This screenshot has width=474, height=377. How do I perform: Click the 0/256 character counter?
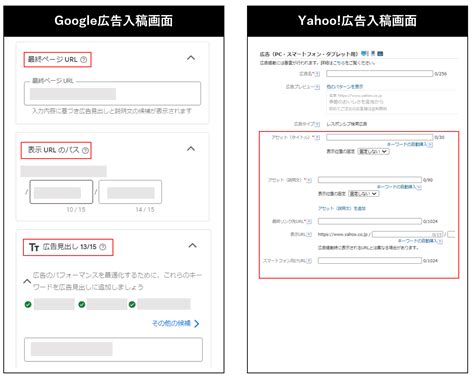tap(440, 74)
